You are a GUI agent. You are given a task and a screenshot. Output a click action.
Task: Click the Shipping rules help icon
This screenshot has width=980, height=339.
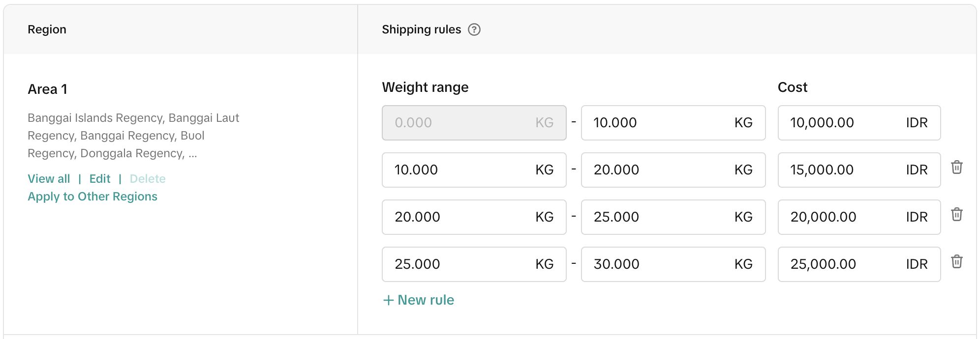point(474,29)
